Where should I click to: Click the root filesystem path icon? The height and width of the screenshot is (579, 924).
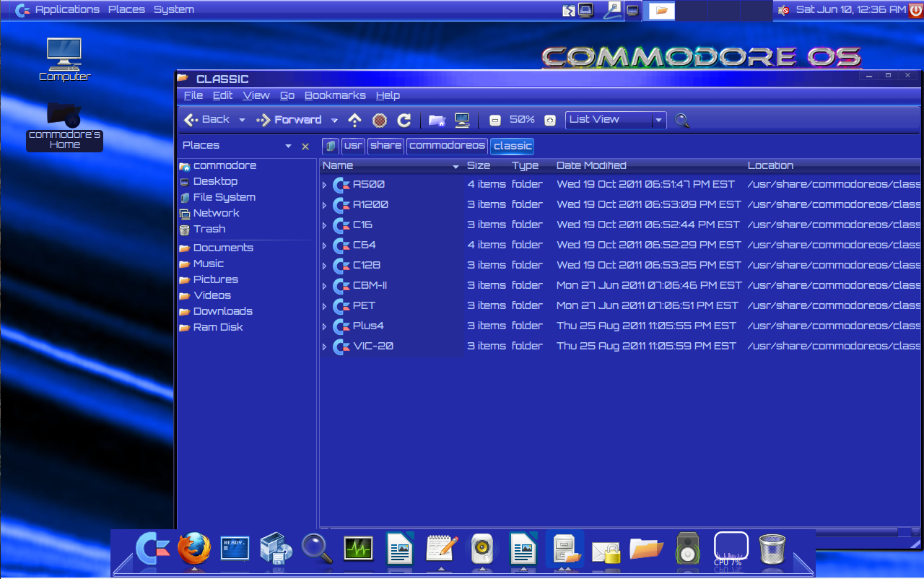(x=331, y=146)
